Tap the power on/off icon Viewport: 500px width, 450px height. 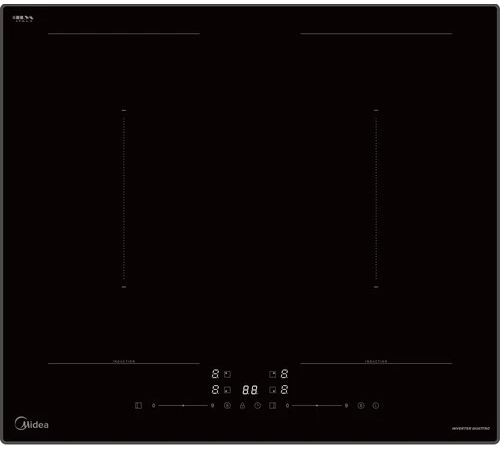coord(376,405)
